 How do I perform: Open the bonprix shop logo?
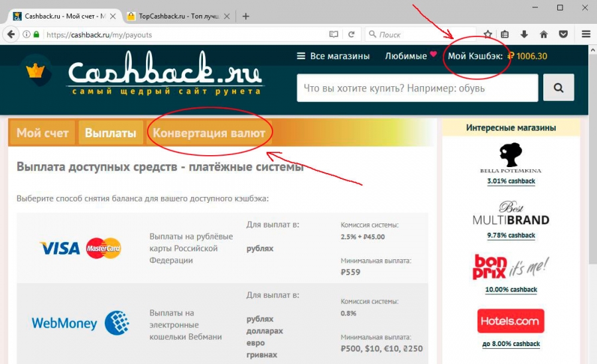coord(511,267)
